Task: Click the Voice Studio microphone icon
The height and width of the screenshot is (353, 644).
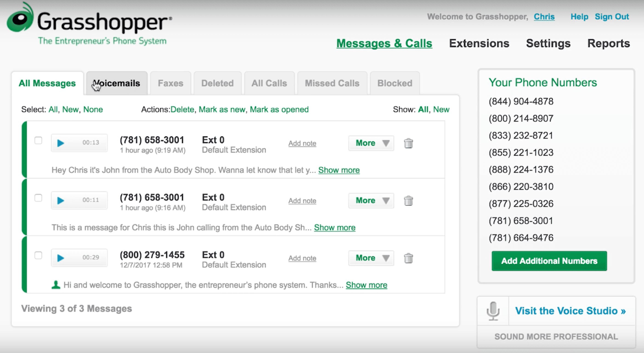Action: click(x=493, y=311)
